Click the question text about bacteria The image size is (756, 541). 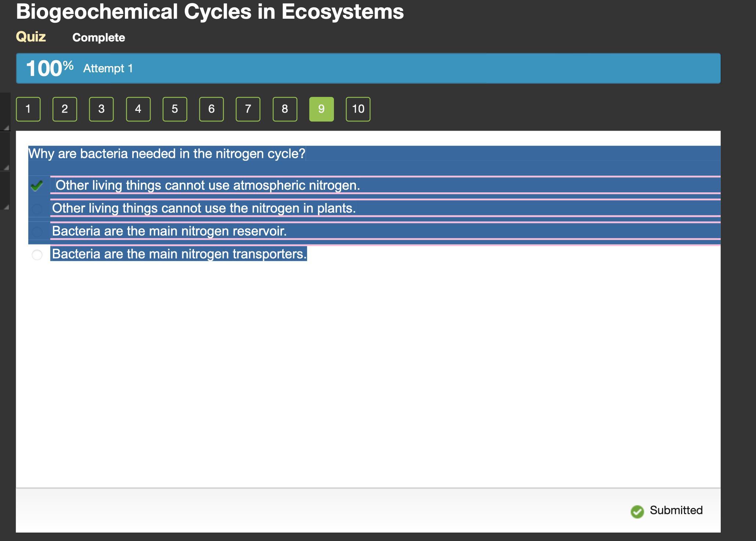click(167, 153)
